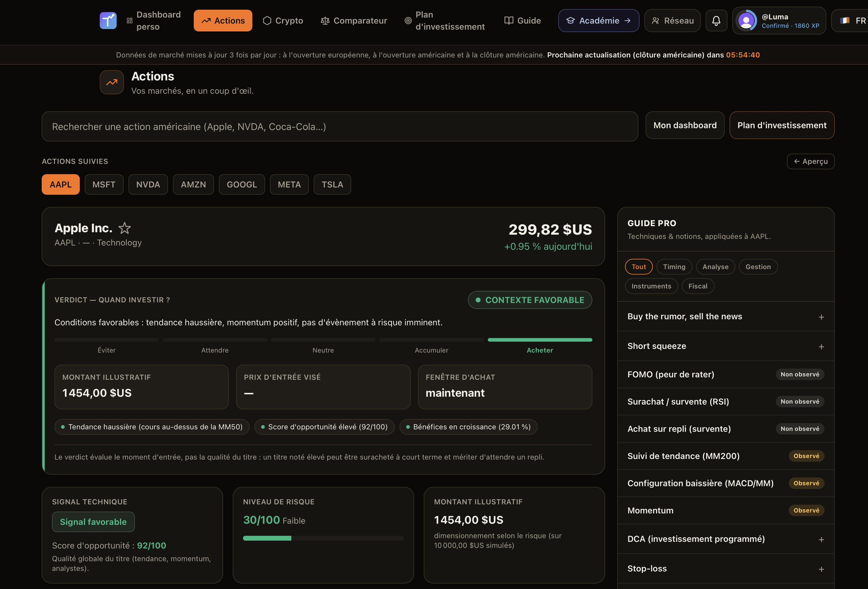Expand Suivi de tendance (MM200) row
This screenshot has width=868, height=589.
pyautogui.click(x=726, y=456)
